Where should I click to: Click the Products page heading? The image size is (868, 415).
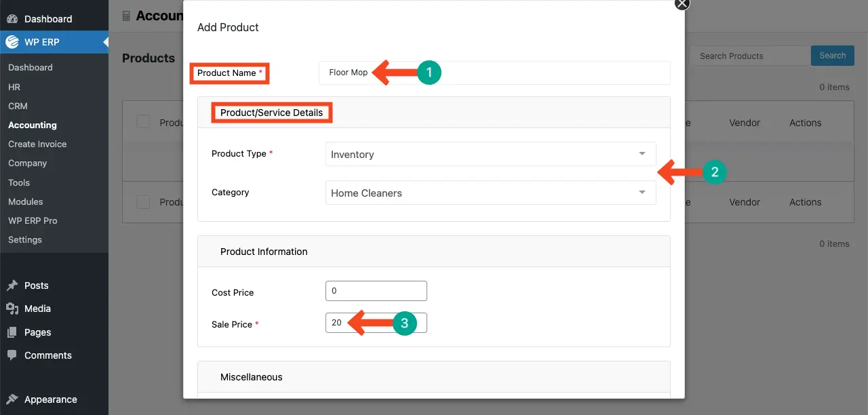pyautogui.click(x=149, y=58)
